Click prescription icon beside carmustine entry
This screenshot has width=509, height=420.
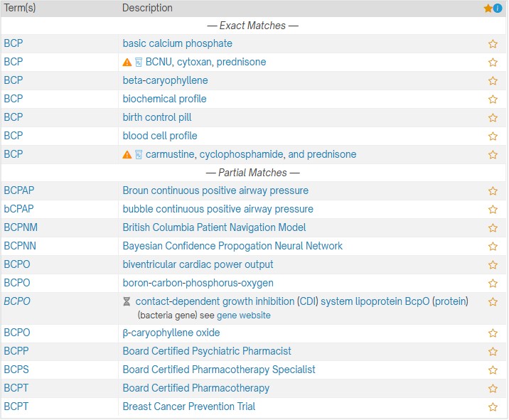pos(139,155)
